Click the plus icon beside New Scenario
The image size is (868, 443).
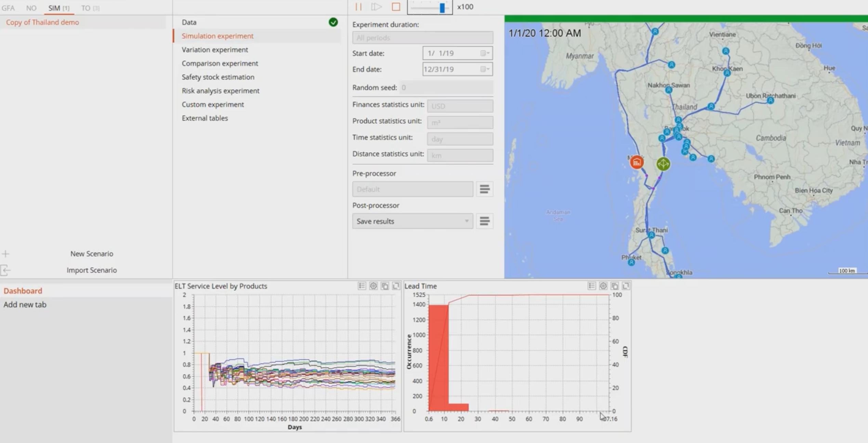[x=5, y=254]
